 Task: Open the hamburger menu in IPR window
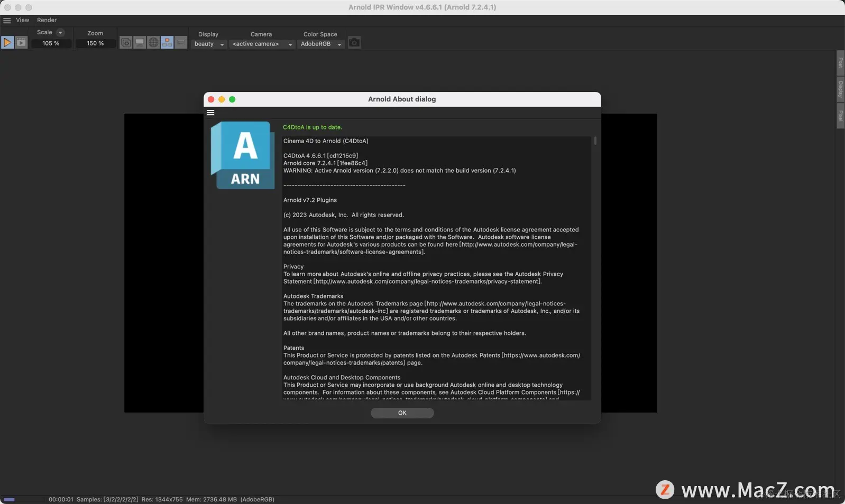point(7,20)
